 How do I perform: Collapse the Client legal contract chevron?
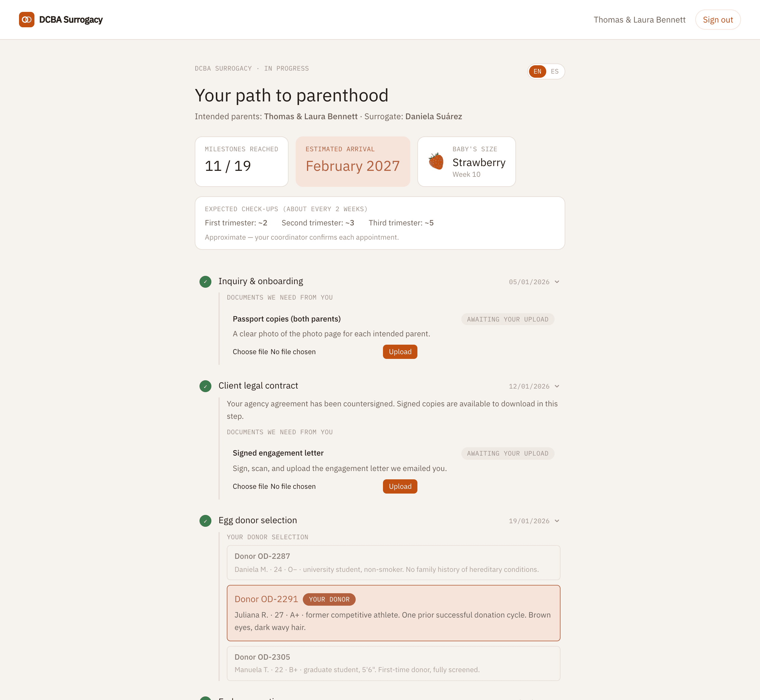coord(557,386)
